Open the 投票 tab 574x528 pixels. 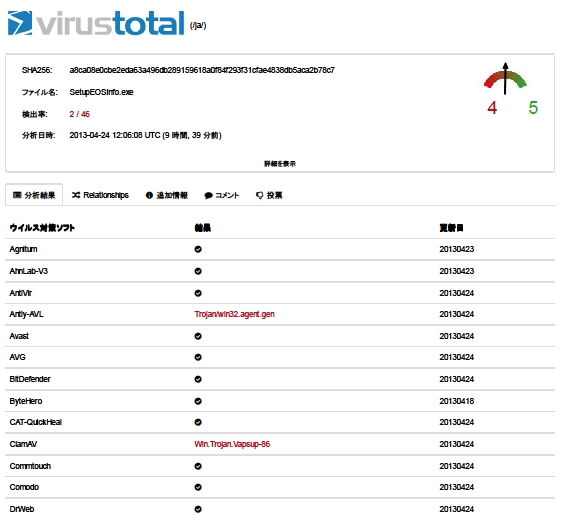click(269, 195)
